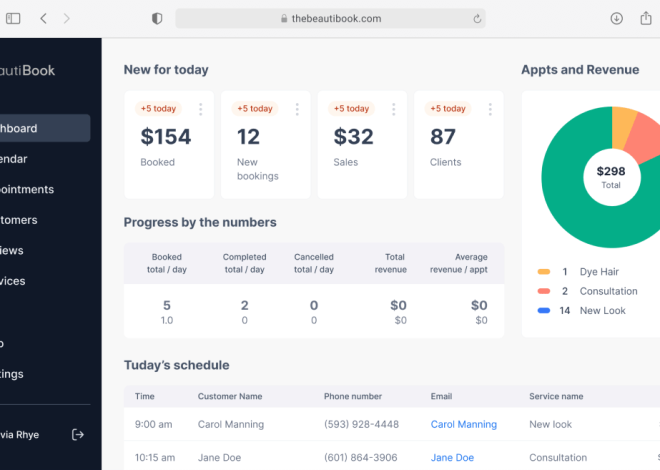Click the Average revenue / appt header
This screenshot has width=660, height=470.
tap(459, 263)
